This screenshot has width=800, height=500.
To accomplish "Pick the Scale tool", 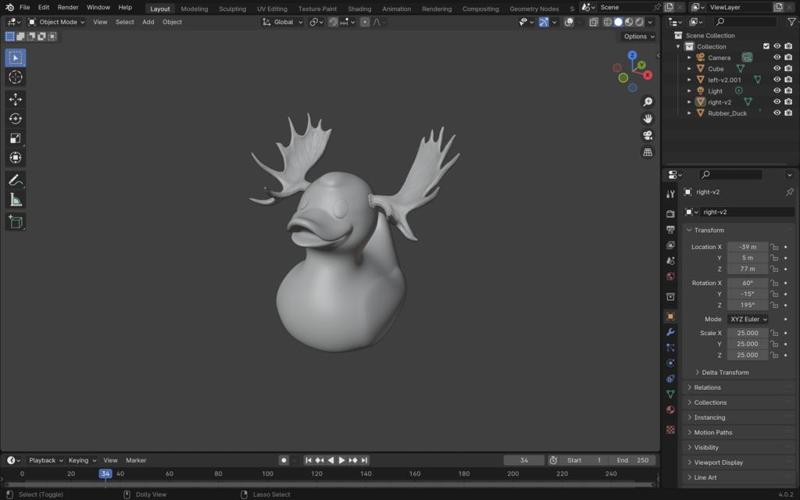I will coord(15,138).
